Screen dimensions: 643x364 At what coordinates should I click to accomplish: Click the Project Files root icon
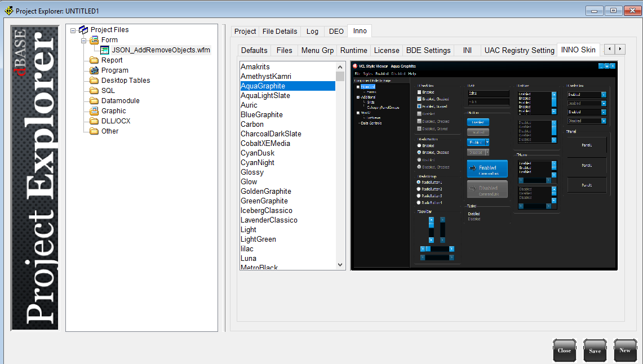(x=83, y=29)
